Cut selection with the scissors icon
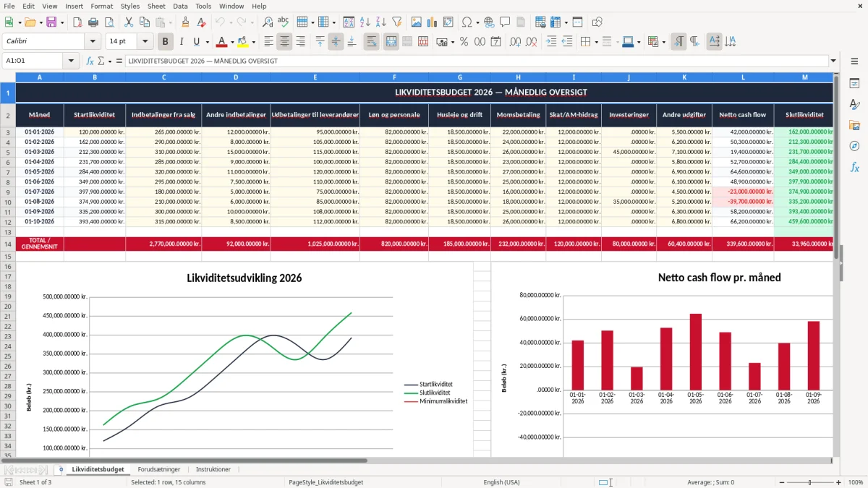868x488 pixels. pyautogui.click(x=128, y=22)
